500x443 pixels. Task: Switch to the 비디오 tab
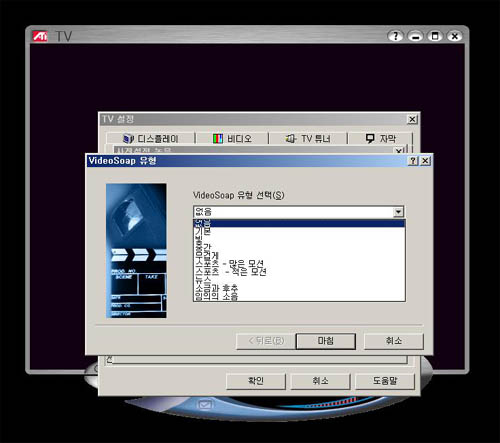click(232, 138)
